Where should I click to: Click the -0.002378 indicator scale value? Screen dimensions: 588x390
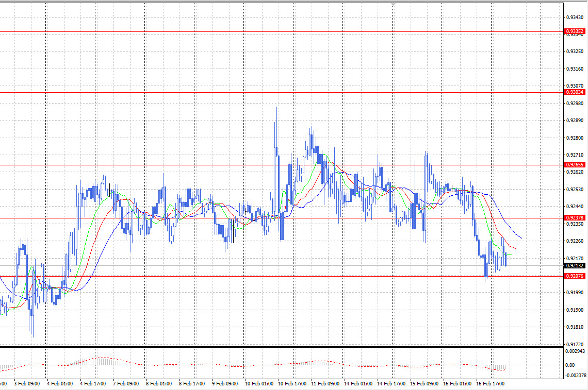[x=576, y=375]
